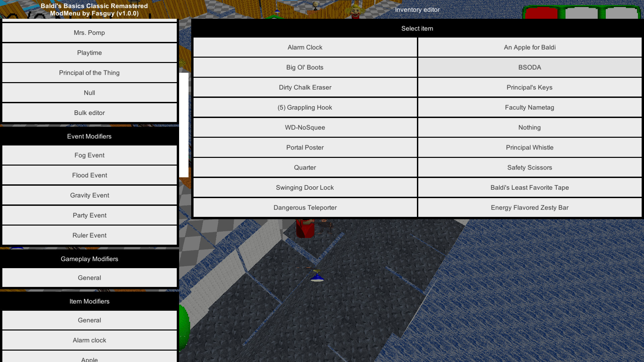Expand Item Modifiers General section
The image size is (644, 362).
coord(89,320)
